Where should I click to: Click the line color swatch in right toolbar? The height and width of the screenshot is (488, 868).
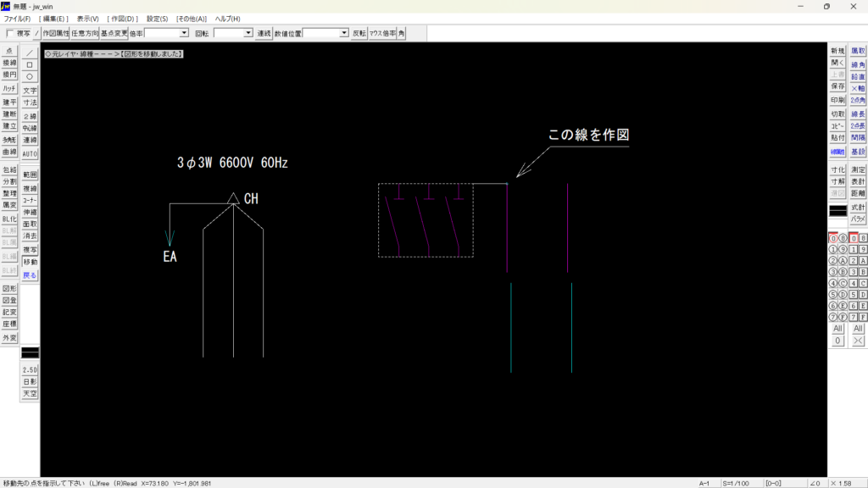tap(838, 209)
